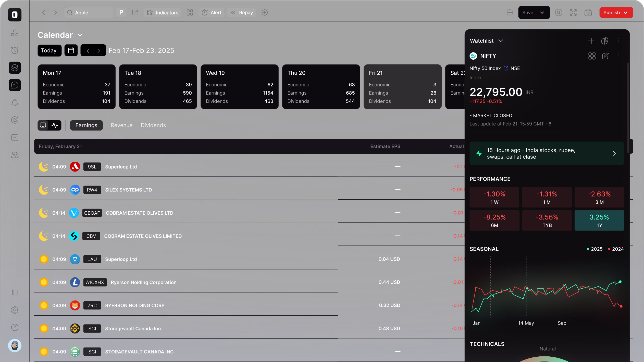This screenshot has width=644, height=362.
Task: Open chat bubble icon in left sidebar
Action: tap(15, 85)
